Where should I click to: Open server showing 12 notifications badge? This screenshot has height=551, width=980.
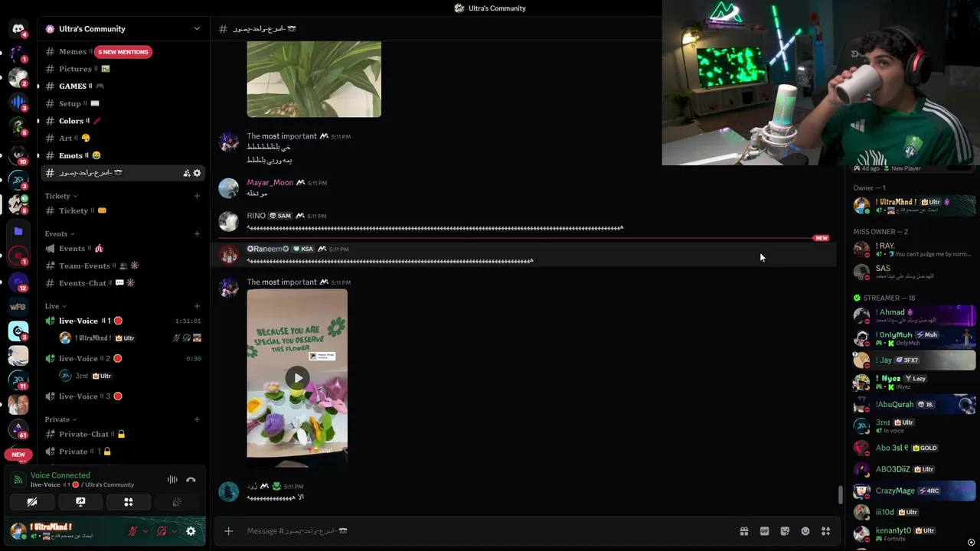coord(18,282)
